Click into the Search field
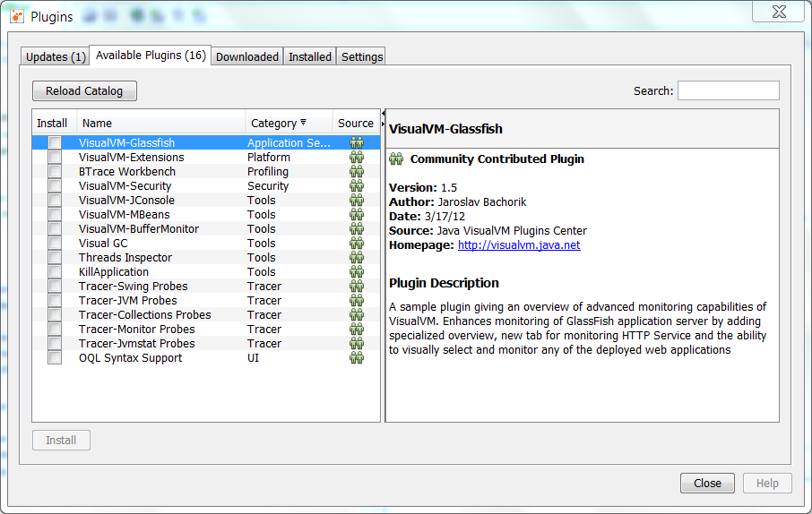Viewport: 812px width, 514px height. click(728, 90)
